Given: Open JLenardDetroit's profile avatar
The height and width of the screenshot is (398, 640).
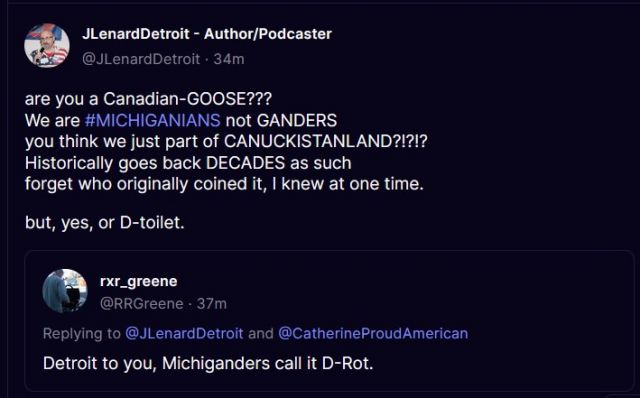Looking at the screenshot, I should point(47,45).
